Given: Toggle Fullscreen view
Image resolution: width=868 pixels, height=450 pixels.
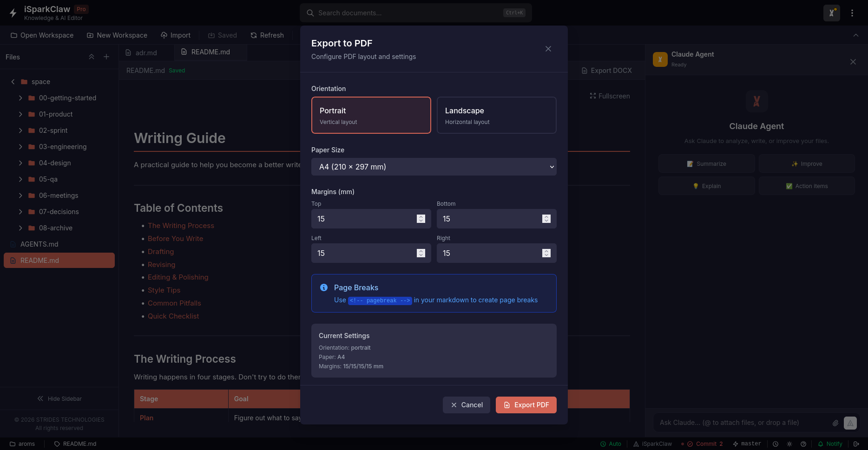Looking at the screenshot, I should (x=610, y=96).
